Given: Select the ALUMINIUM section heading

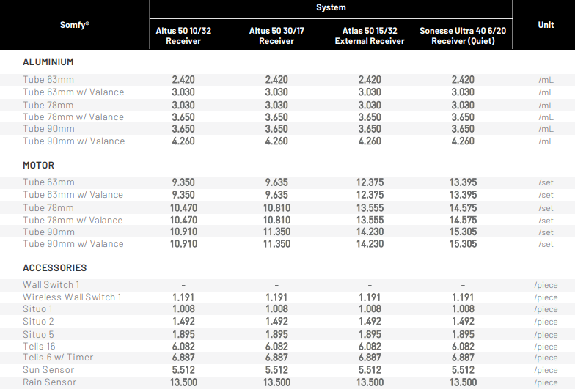Looking at the screenshot, I should click(x=48, y=62).
